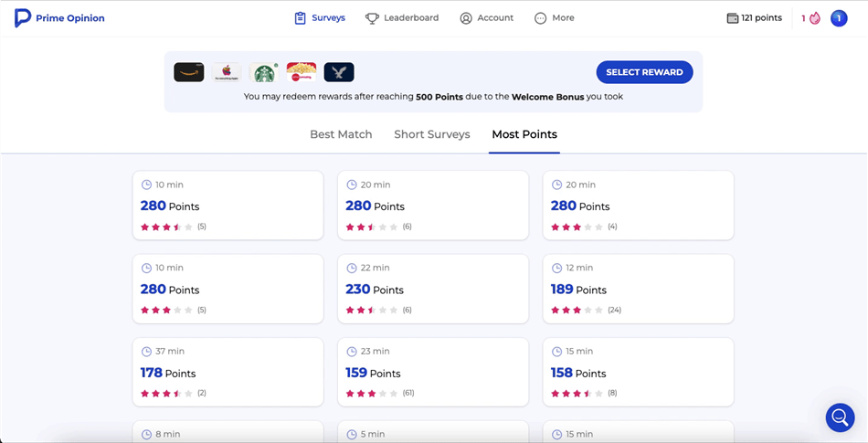The height and width of the screenshot is (443, 868).
Task: Open the Surveys clipboard icon
Action: click(x=300, y=18)
